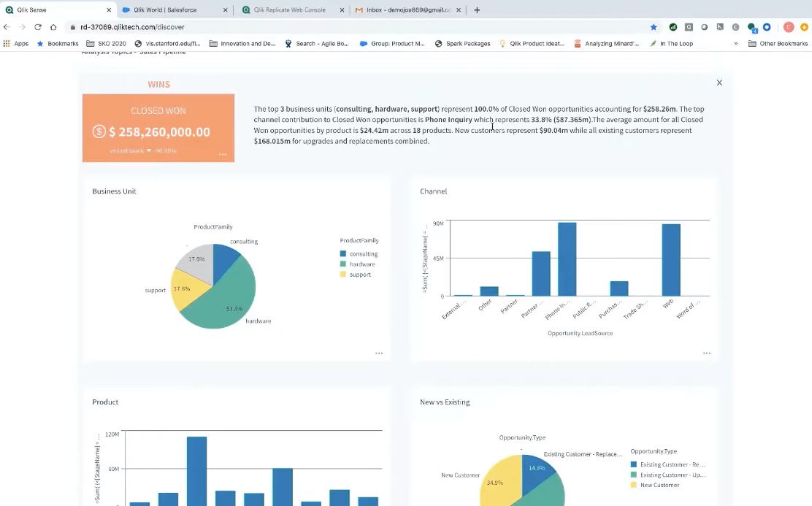The height and width of the screenshot is (506, 812).
Task: Select the Web bar in Channel chart
Action: point(671,260)
